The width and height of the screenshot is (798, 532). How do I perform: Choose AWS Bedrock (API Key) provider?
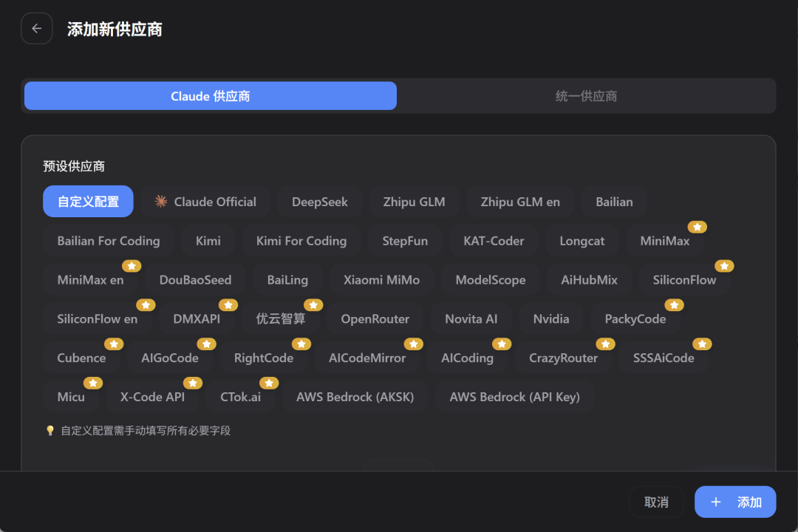pyautogui.click(x=514, y=396)
